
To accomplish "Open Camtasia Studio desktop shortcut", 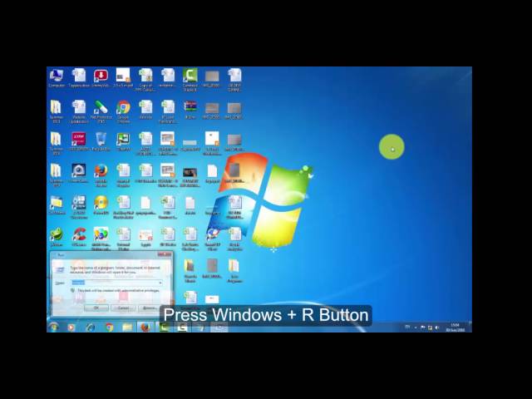I will coord(190,80).
